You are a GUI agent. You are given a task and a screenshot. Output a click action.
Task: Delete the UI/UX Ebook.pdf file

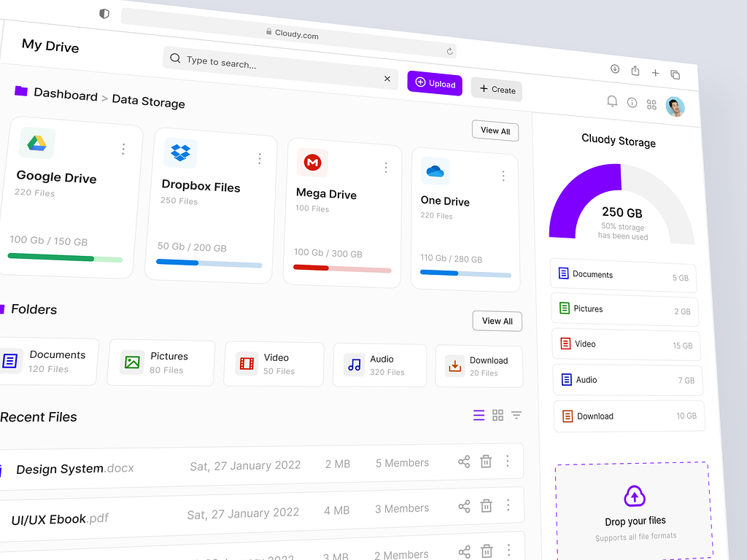[x=486, y=506]
